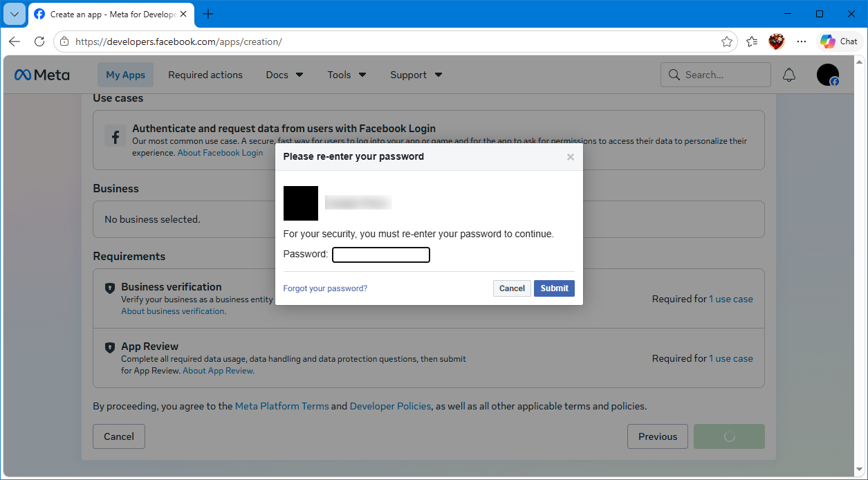Image resolution: width=868 pixels, height=480 pixels.
Task: Add this page to favorites star
Action: (727, 41)
